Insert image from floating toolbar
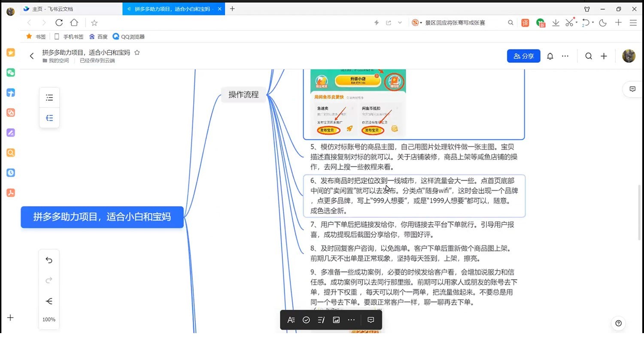 click(x=336, y=320)
